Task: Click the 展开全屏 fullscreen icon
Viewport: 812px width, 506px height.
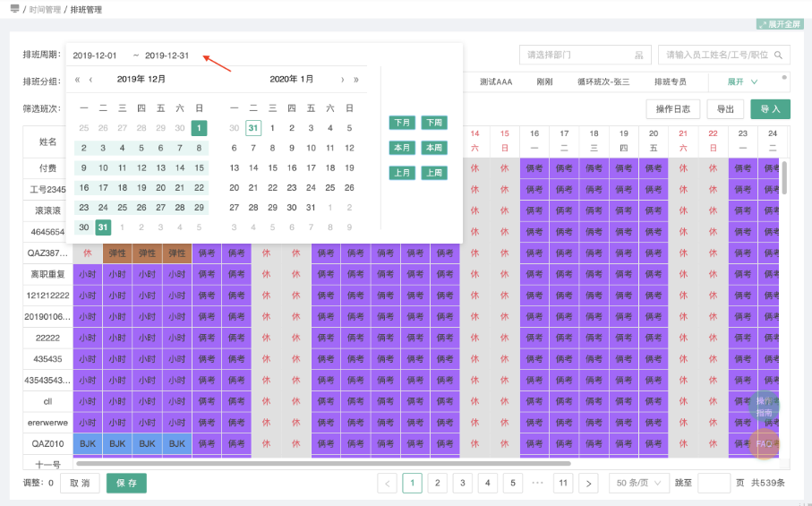Action: (x=762, y=24)
